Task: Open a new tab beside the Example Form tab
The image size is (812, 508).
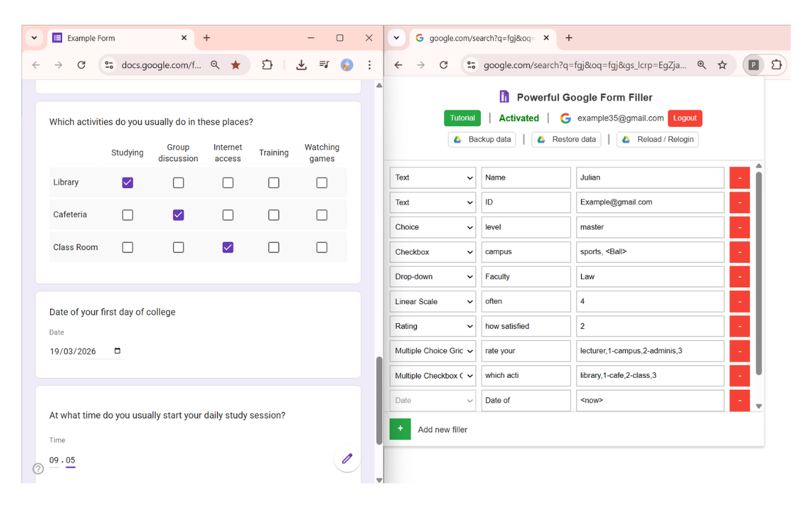Action: click(x=206, y=38)
